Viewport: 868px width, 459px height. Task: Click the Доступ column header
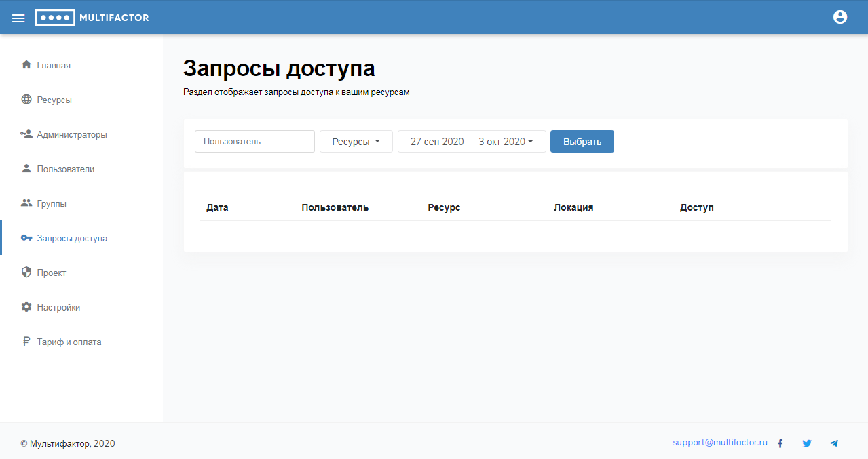pos(697,207)
